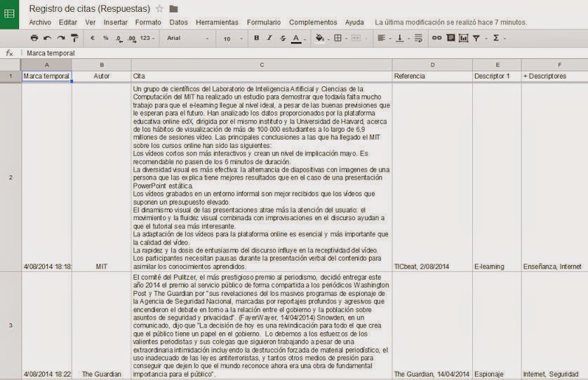588x380 pixels.
Task: Click the document title Registro de citas
Action: tap(90, 8)
